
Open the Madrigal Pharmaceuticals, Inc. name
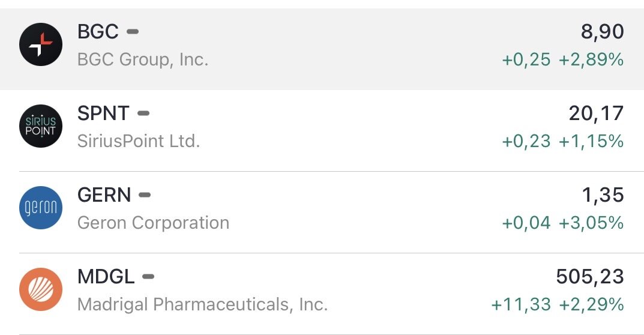click(202, 304)
